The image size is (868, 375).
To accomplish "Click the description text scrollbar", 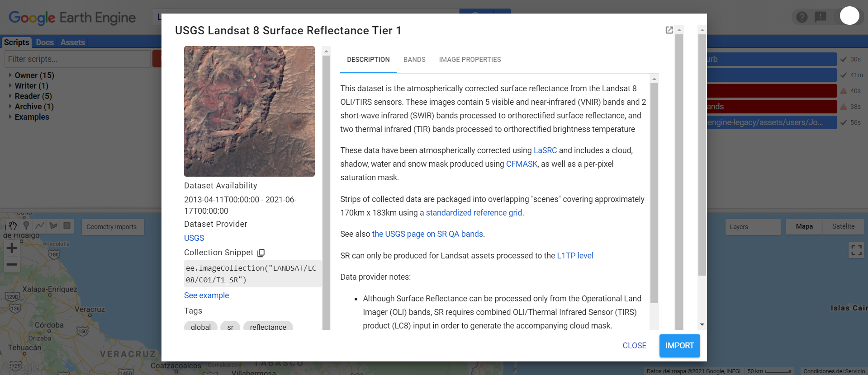I will pyautogui.click(x=654, y=192).
